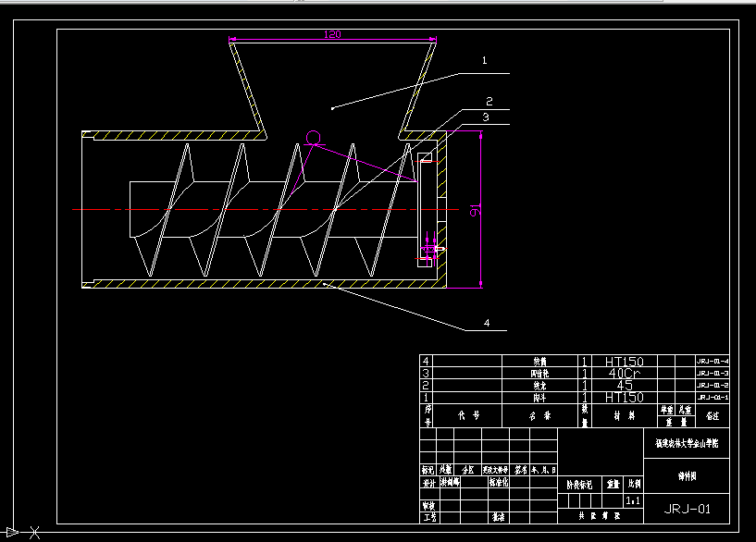Screen dimensions: 756x542
Task: Select sequence number 4 in the parts list
Action: [x=426, y=361]
